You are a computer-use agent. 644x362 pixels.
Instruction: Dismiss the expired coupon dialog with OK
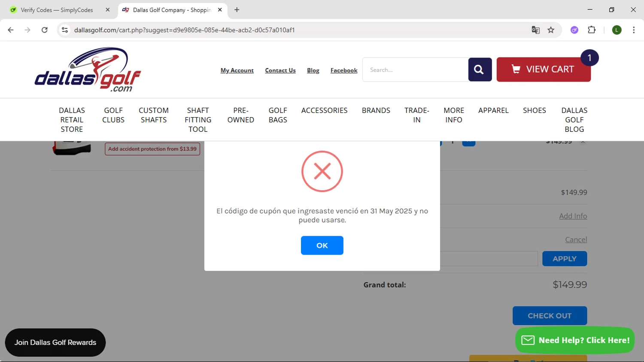coord(322,245)
